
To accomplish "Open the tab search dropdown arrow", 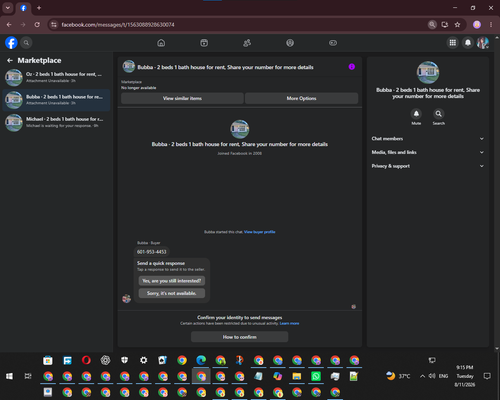I will pos(8,8).
